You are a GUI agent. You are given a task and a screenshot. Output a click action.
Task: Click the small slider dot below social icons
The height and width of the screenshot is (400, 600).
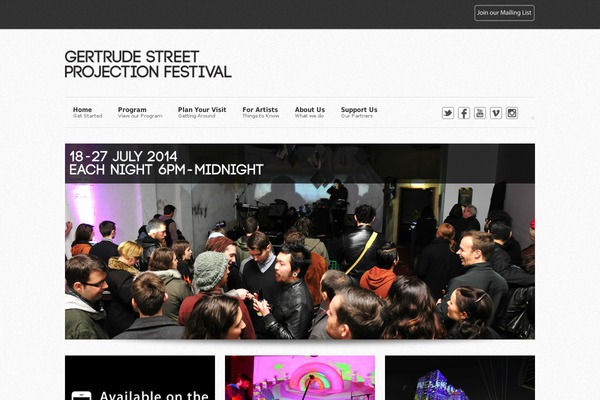pos(533,118)
